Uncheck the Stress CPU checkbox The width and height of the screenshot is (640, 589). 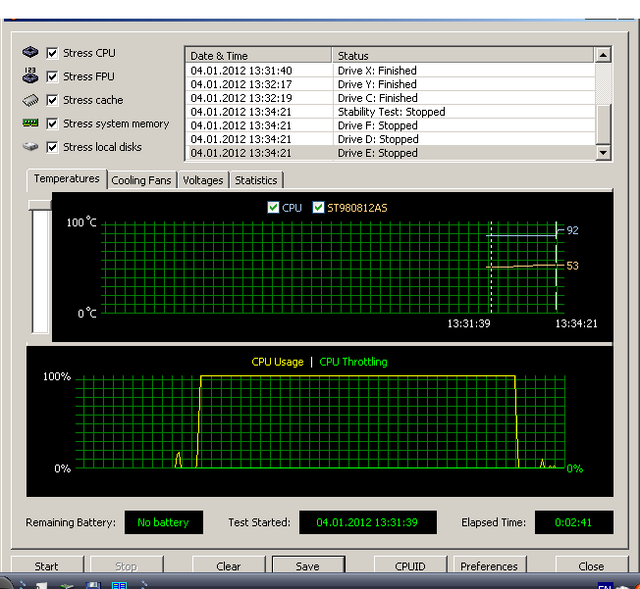click(53, 53)
